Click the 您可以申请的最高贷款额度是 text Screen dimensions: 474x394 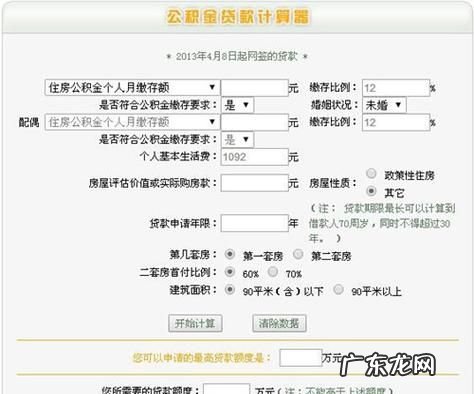click(x=202, y=358)
